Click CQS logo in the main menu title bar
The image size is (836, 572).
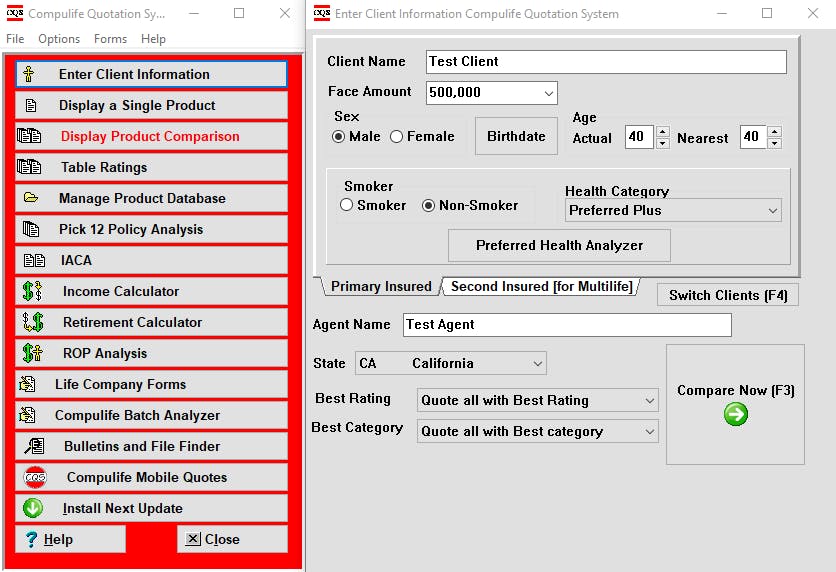(14, 13)
